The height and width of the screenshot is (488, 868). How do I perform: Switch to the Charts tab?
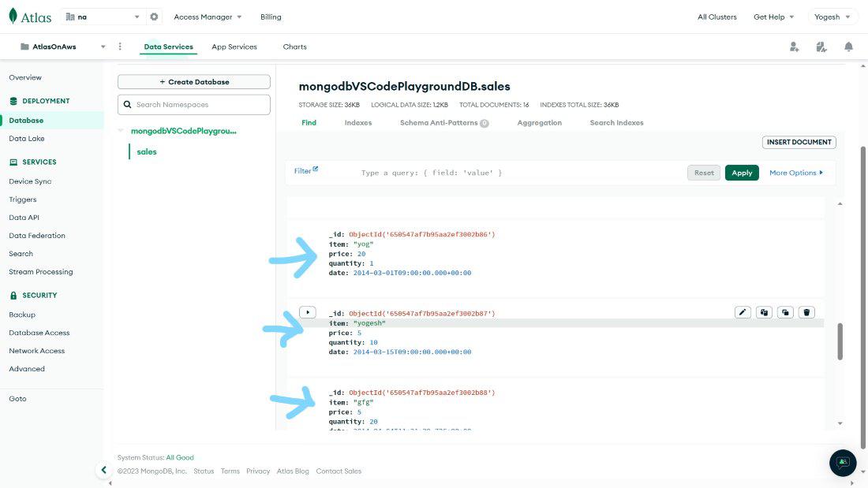pyautogui.click(x=294, y=47)
